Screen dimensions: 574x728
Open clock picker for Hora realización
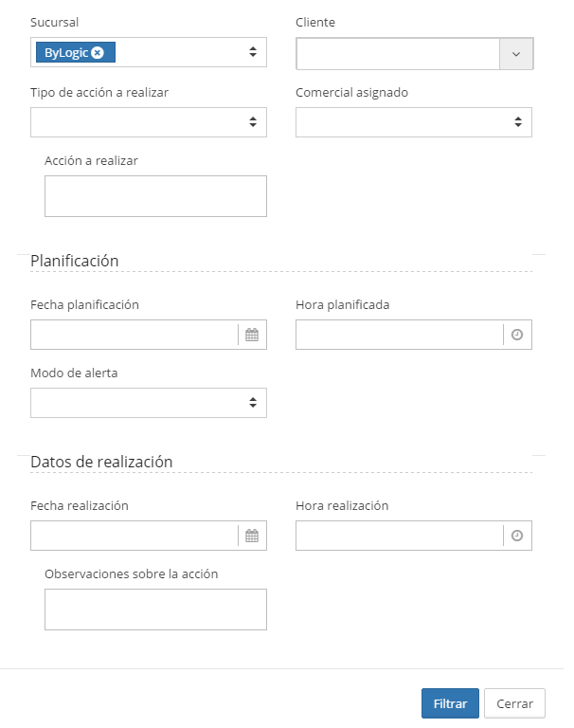(x=517, y=536)
